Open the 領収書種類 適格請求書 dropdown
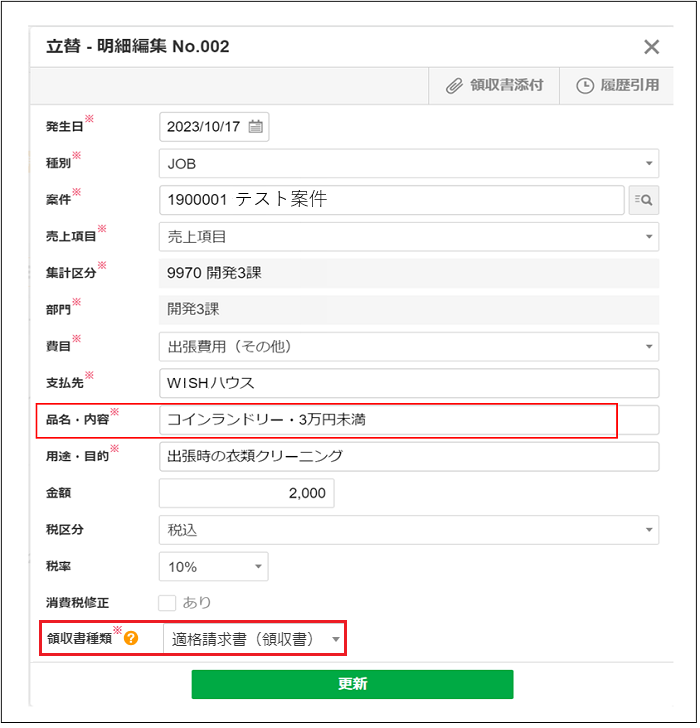700x728 pixels. click(254, 639)
